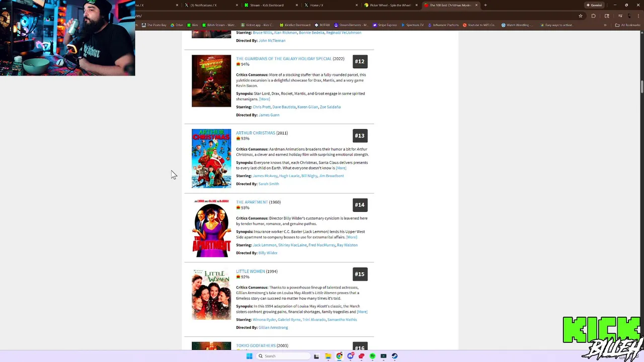Viewport: 644px width, 362px height.
Task: Close the Picker Wheel tab
Action: (x=417, y=5)
